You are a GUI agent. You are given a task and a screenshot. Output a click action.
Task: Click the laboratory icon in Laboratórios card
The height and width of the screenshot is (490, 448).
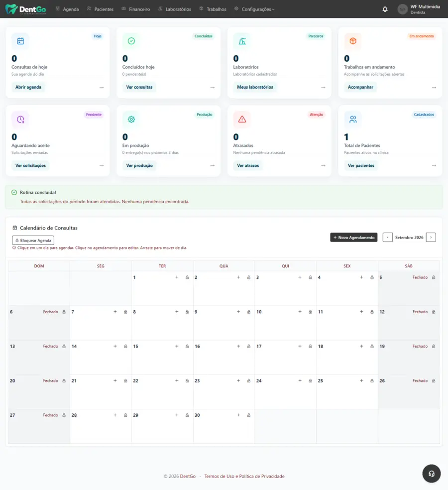242,41
